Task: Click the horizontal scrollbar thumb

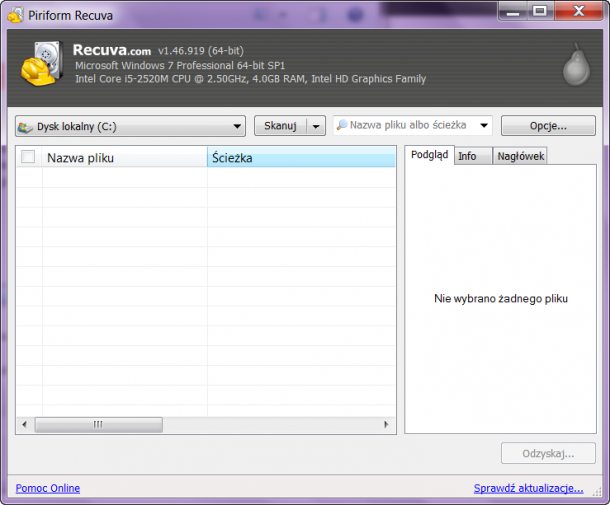Action: [99, 424]
